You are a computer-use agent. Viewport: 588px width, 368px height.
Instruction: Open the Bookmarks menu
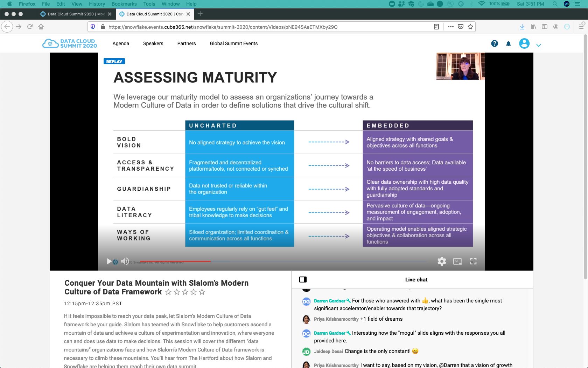pos(124,4)
